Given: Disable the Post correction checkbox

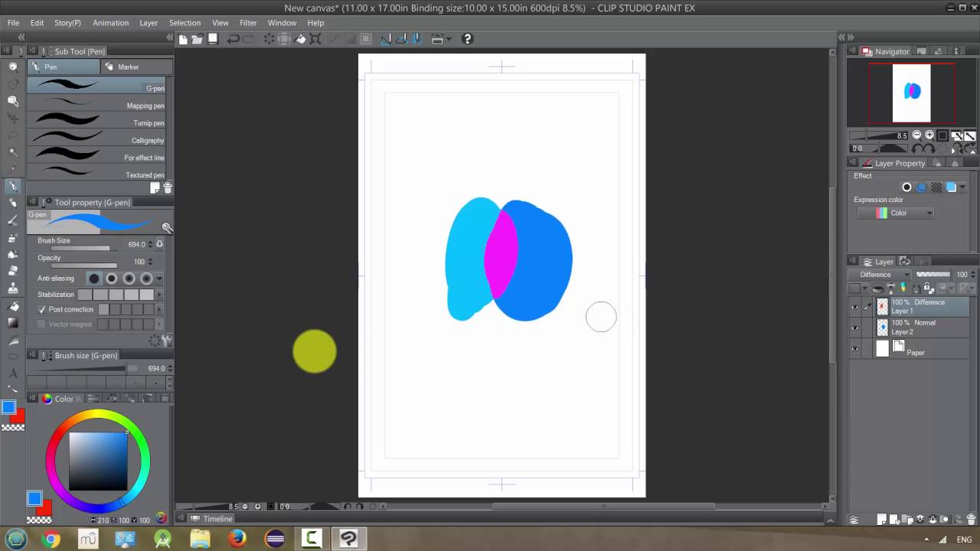Looking at the screenshot, I should (42, 309).
